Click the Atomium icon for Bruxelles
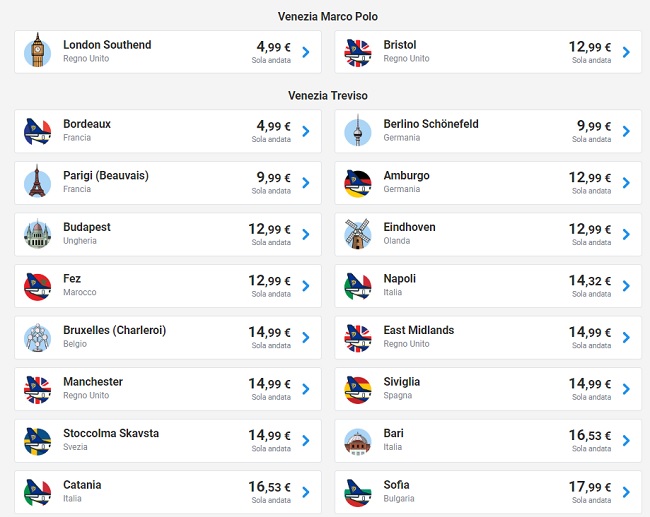The width and height of the screenshot is (650, 517). click(x=37, y=337)
